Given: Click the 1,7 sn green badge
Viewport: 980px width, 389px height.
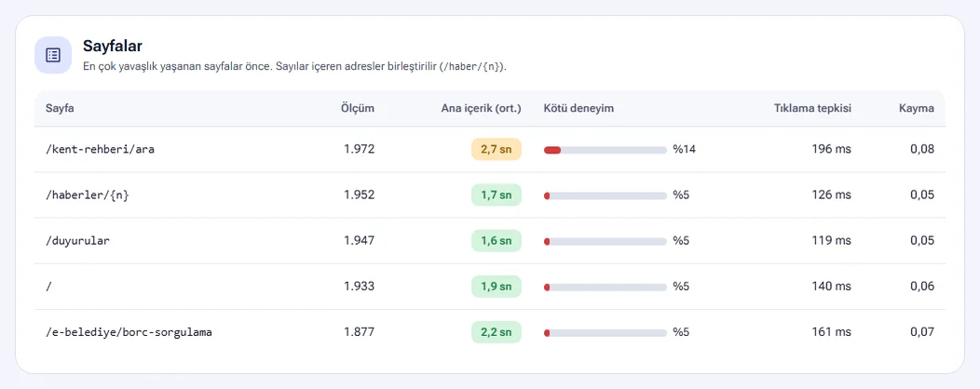Looking at the screenshot, I should pos(497,194).
